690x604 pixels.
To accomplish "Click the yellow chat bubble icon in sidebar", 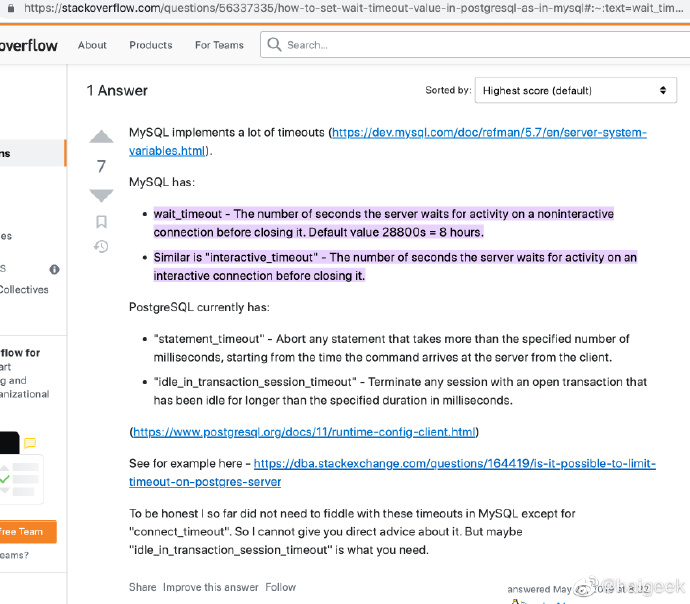I will 30,443.
